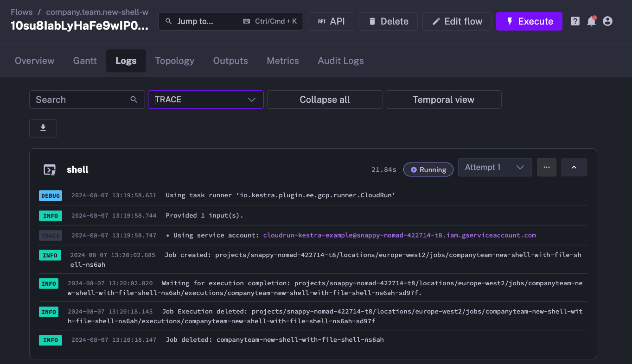
Task: Open the user account profile icon
Action: (x=607, y=21)
